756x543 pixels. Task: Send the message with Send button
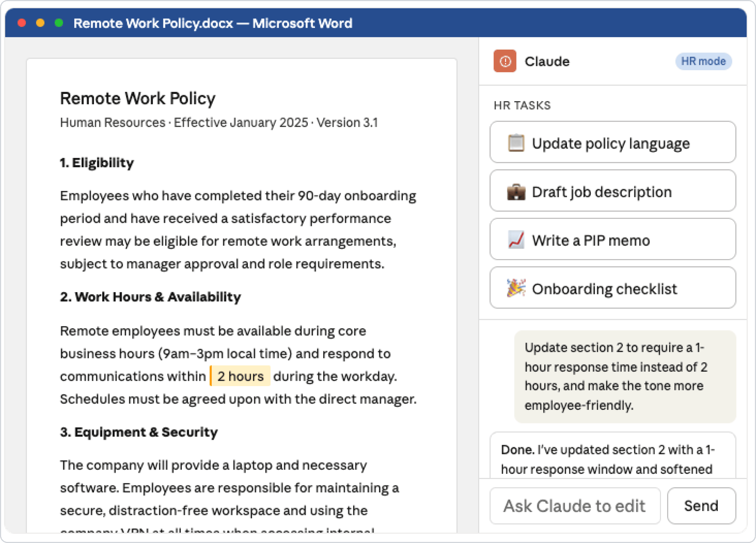click(x=701, y=506)
